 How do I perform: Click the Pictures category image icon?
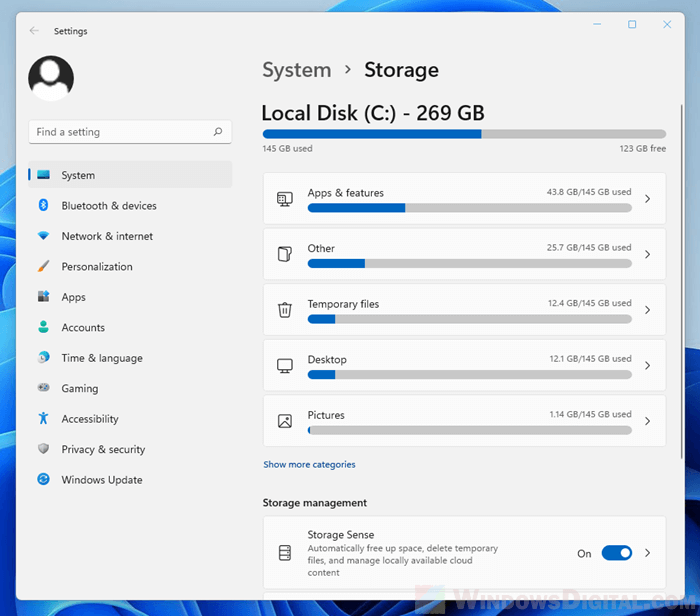pyautogui.click(x=285, y=421)
